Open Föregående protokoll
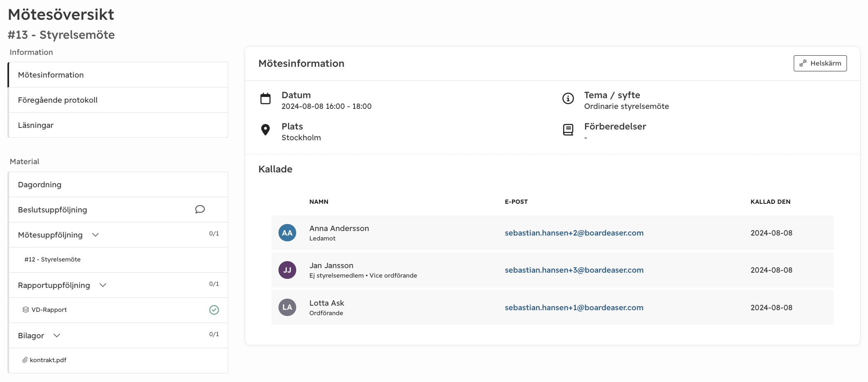The width and height of the screenshot is (868, 382). (118, 100)
